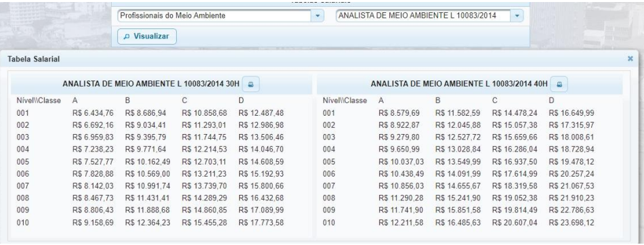Open Profissionais do Meio Ambiente dropdown arrow
644x245 pixels.
(317, 16)
